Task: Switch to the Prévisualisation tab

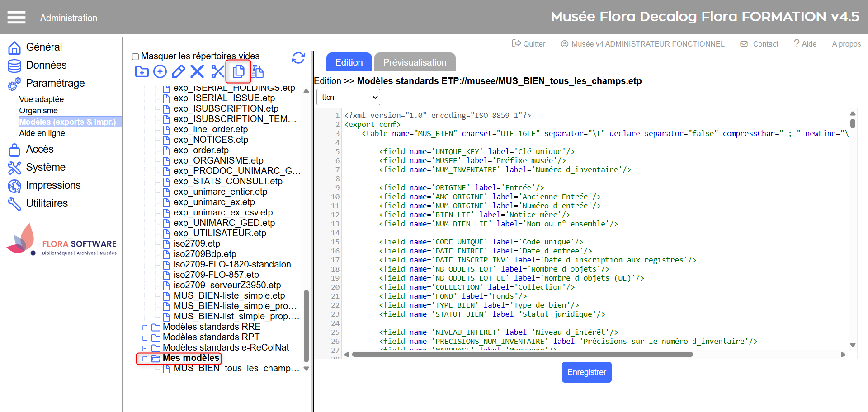Action: (x=415, y=62)
